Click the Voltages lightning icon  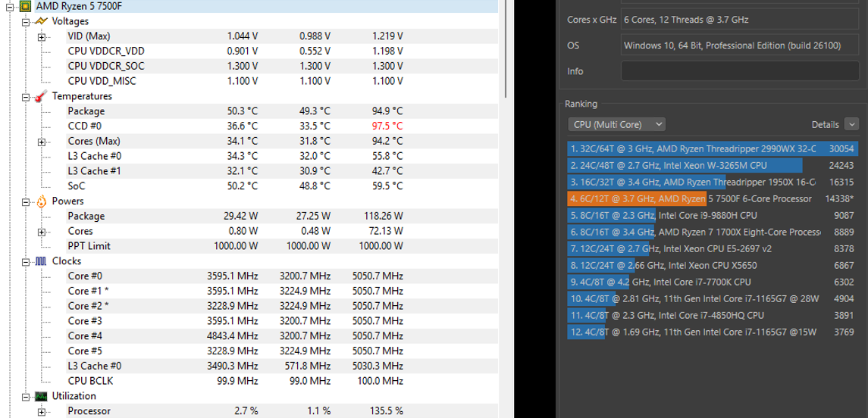[x=40, y=21]
